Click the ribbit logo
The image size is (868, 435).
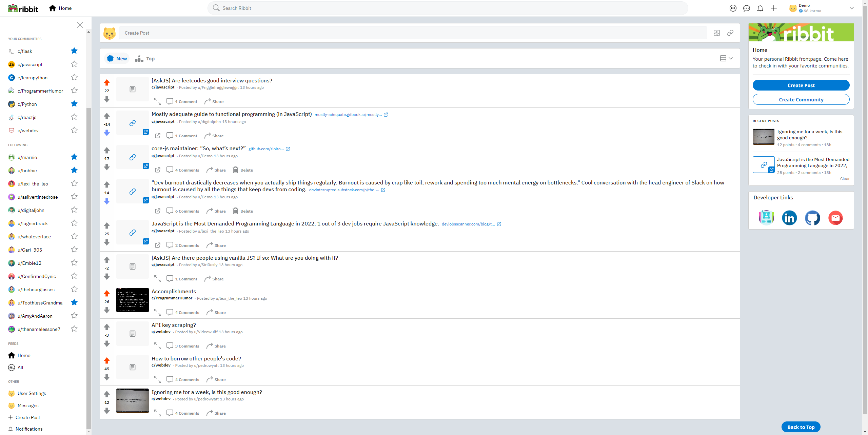[23, 8]
